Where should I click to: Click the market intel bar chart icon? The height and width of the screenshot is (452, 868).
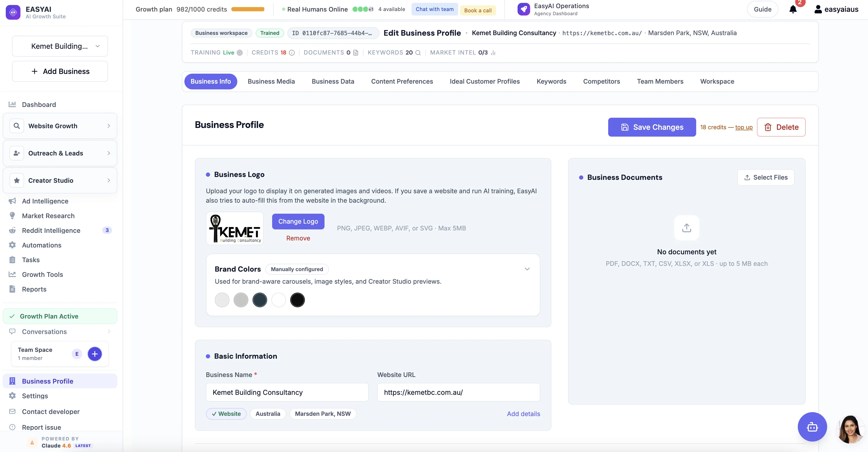(493, 53)
